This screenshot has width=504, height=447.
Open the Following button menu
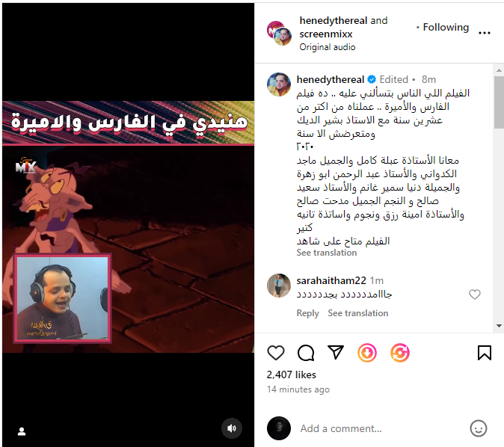coord(446,28)
